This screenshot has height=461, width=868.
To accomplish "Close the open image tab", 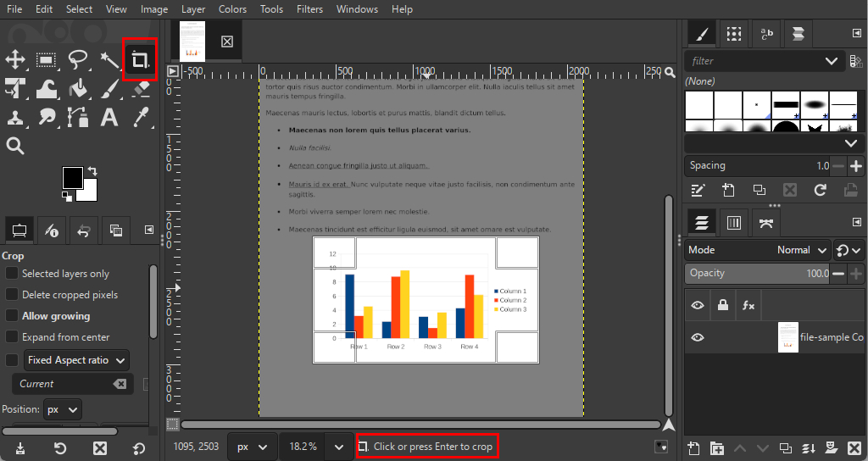I will [x=227, y=42].
